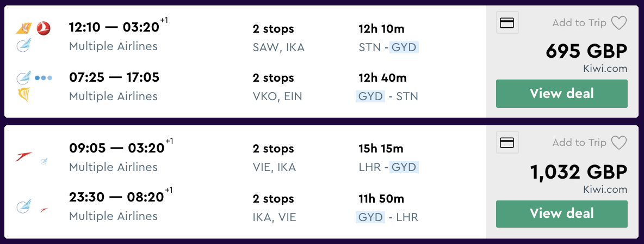Click the Ryanair harp logo on the 07:25 flight
This screenshot has width=644, height=244.
click(x=24, y=96)
